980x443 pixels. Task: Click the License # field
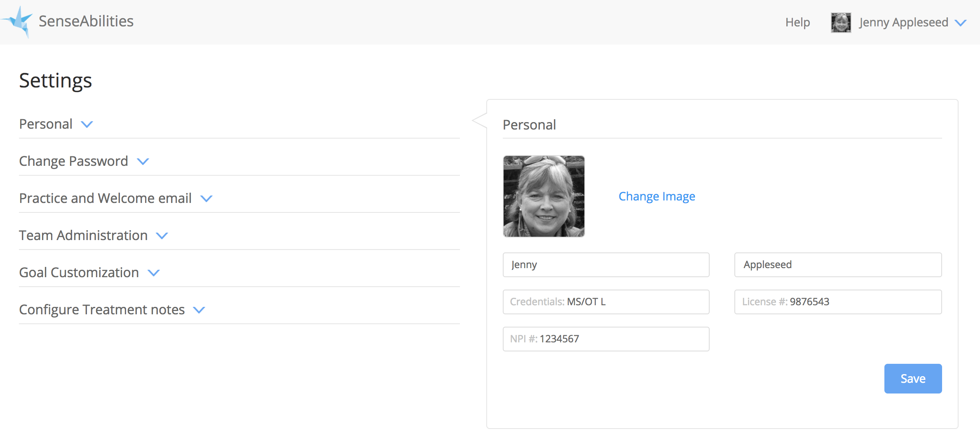[838, 302]
